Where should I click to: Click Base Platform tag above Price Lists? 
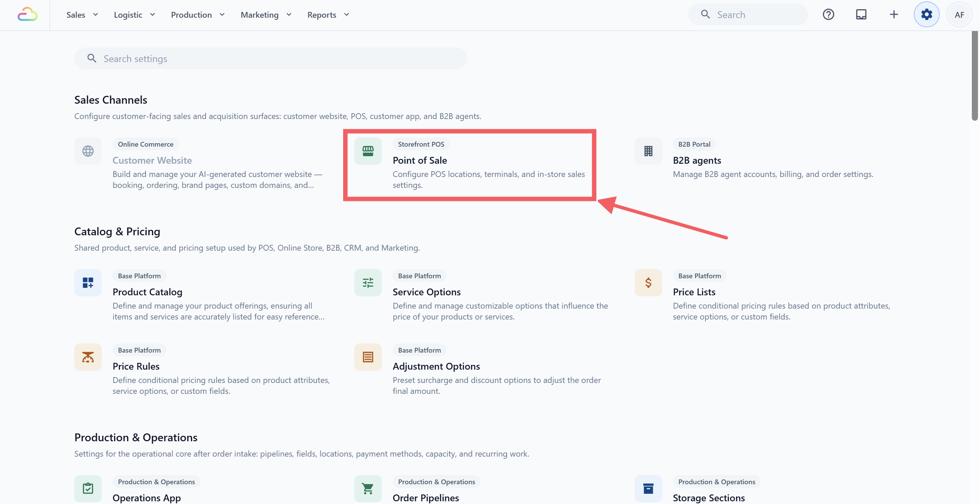tap(699, 276)
